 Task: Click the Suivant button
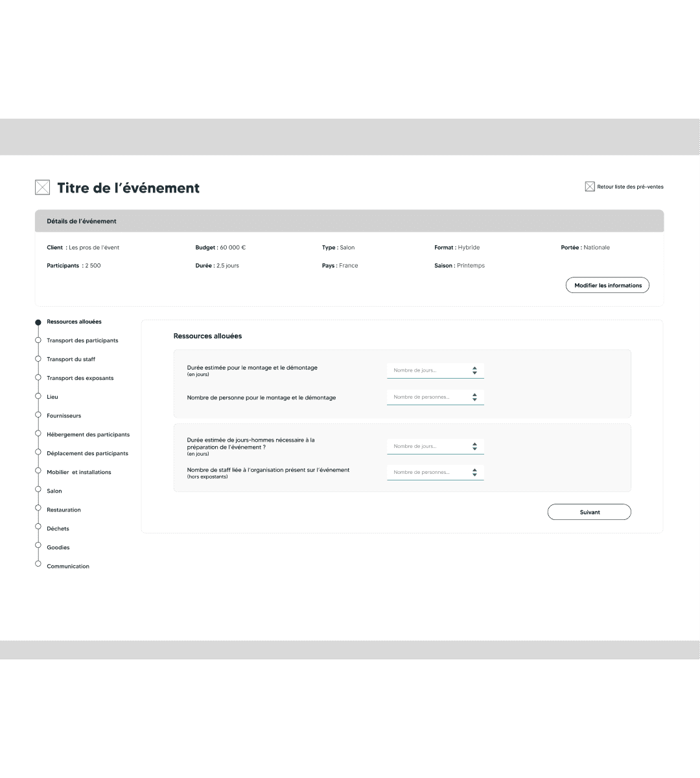(589, 512)
